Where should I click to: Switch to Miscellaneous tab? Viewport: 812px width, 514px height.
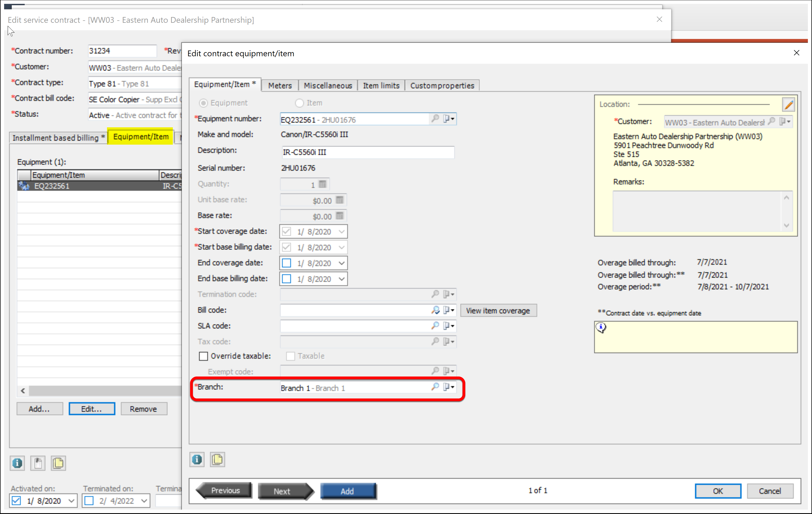point(328,86)
